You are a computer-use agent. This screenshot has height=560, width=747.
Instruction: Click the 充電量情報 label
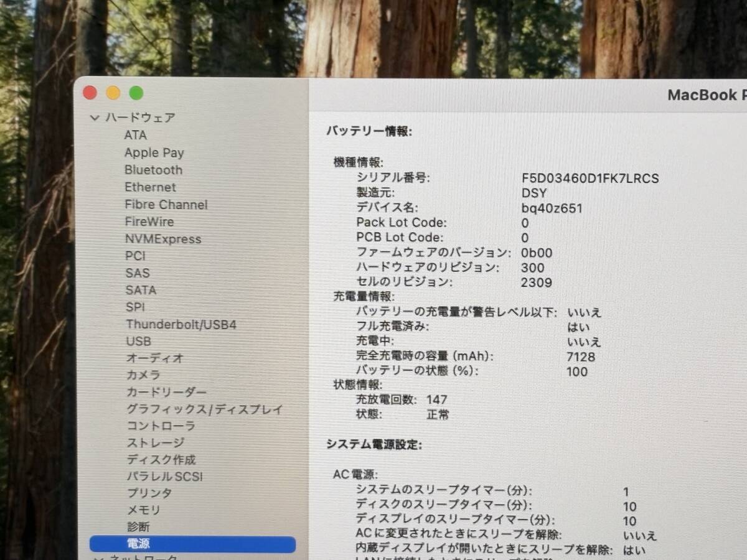[x=364, y=297]
